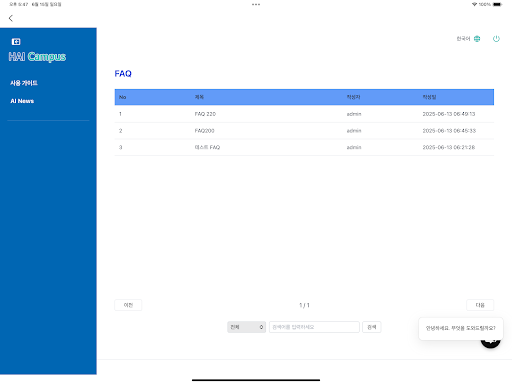Viewport: 512px width, 384px height.
Task: Click the 1 / 1 page indicator
Action: click(304, 305)
